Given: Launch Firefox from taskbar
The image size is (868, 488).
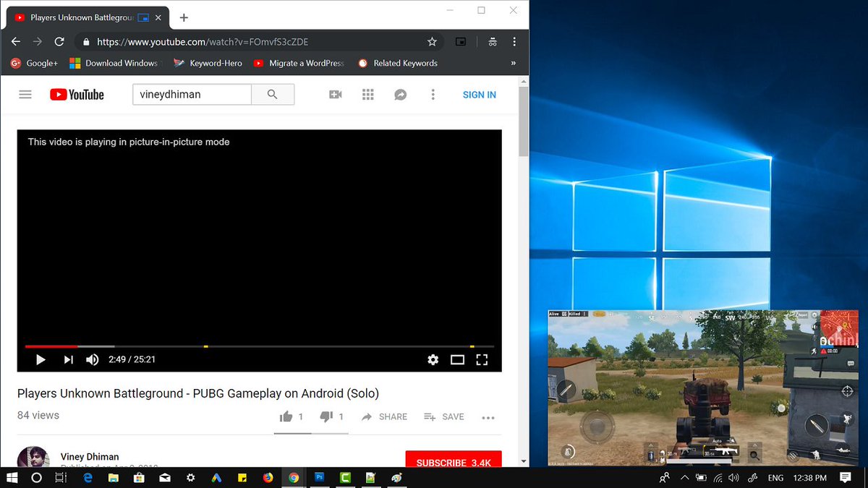Looking at the screenshot, I should pyautogui.click(x=268, y=478).
